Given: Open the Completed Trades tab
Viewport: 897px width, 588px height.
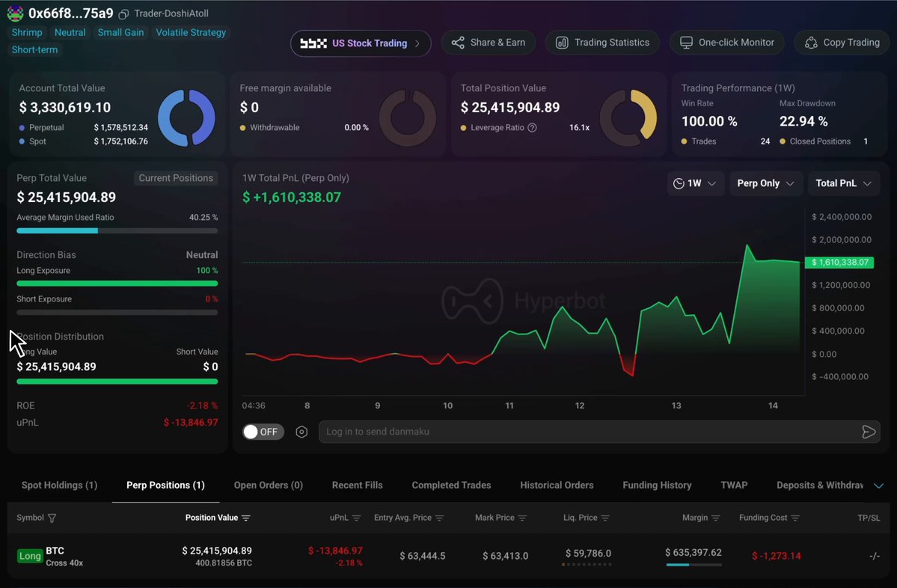Looking at the screenshot, I should tap(451, 485).
